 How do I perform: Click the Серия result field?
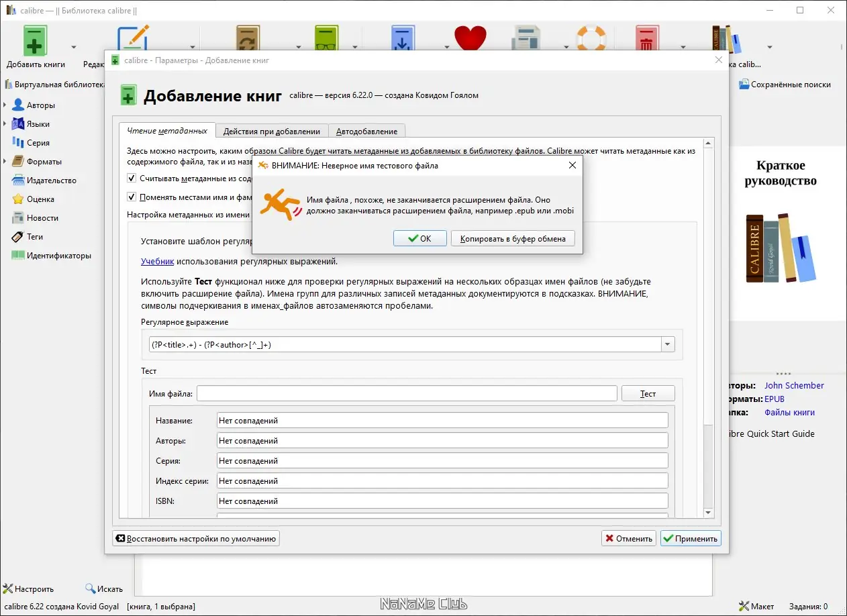442,460
